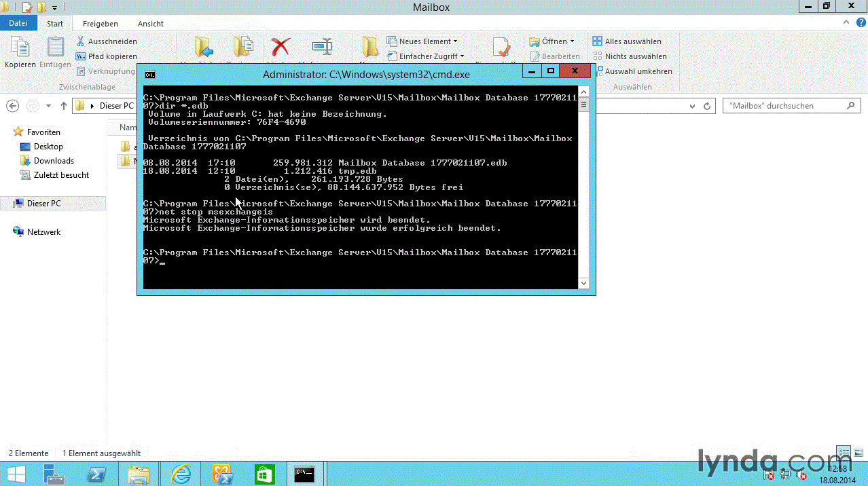The width and height of the screenshot is (868, 486).
Task: Maximize the cmd.exe window
Action: [x=551, y=71]
